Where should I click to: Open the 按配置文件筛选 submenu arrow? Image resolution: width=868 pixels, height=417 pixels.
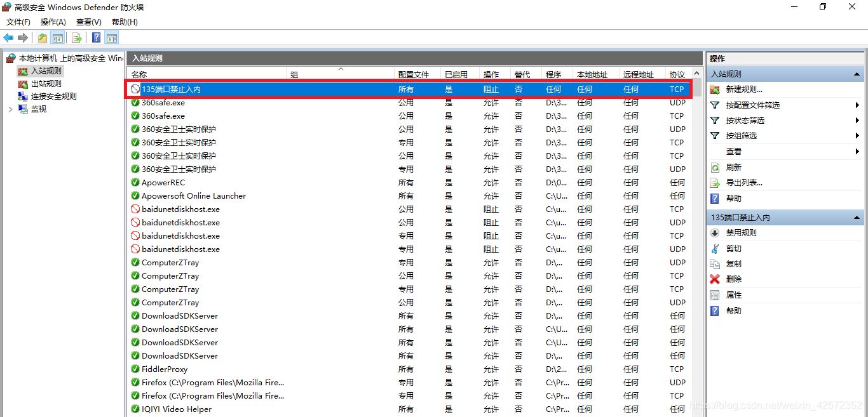click(x=857, y=105)
